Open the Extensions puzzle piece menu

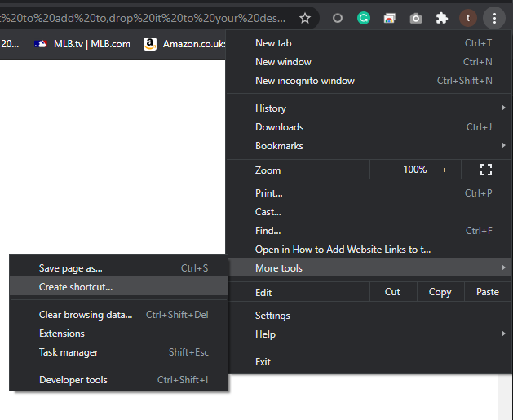click(x=441, y=18)
